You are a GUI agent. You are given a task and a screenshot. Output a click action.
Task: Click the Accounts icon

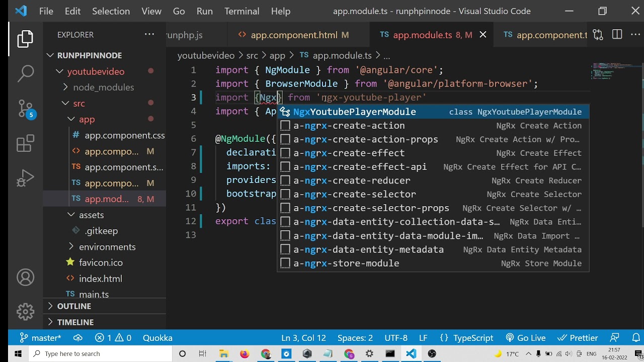click(25, 278)
